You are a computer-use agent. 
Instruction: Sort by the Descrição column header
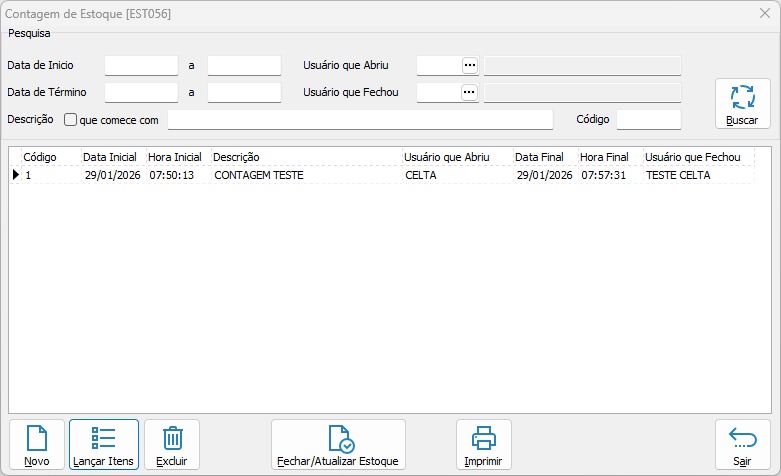pos(305,157)
